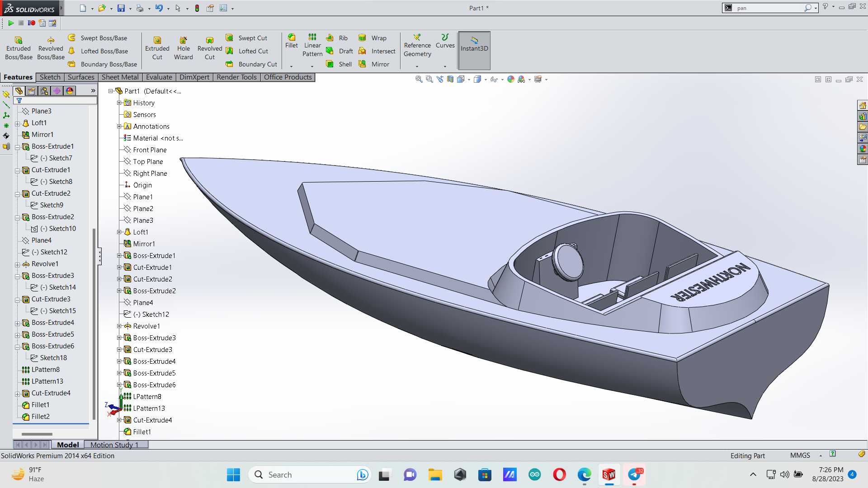868x488 pixels.
Task: Open the ConfigurationManager tab icon
Action: pyautogui.click(x=44, y=91)
